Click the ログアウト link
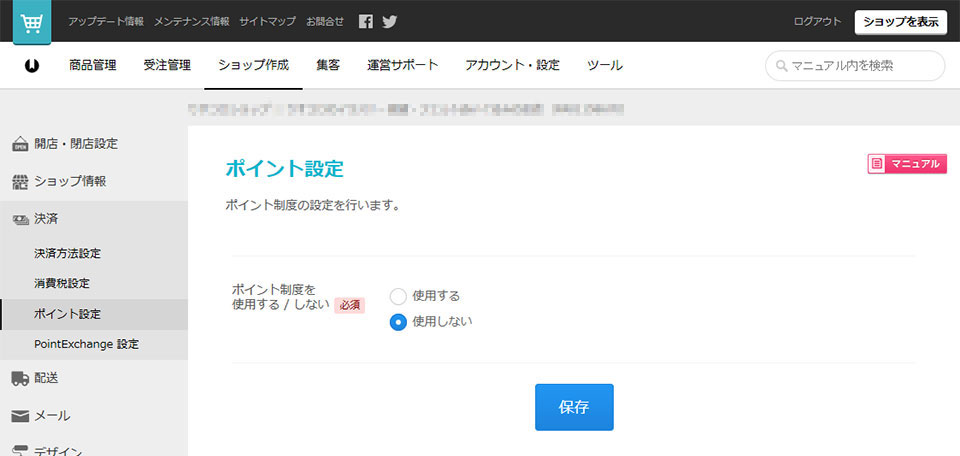 [x=817, y=22]
